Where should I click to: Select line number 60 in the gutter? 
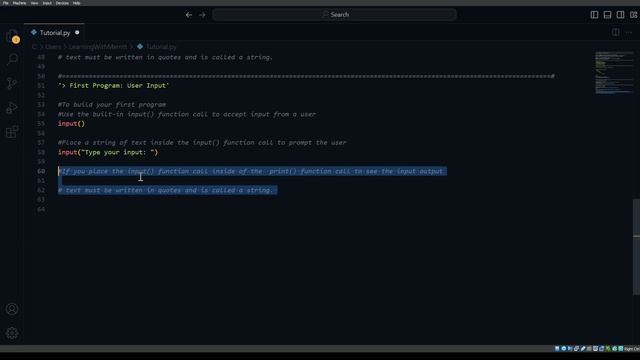(x=41, y=171)
